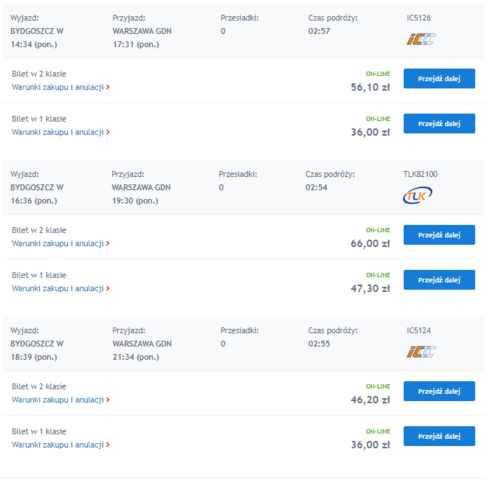Open Warunki zakupu i anulacji for IC5126 2nd class
Screen dimensions: 490x480
tap(58, 87)
